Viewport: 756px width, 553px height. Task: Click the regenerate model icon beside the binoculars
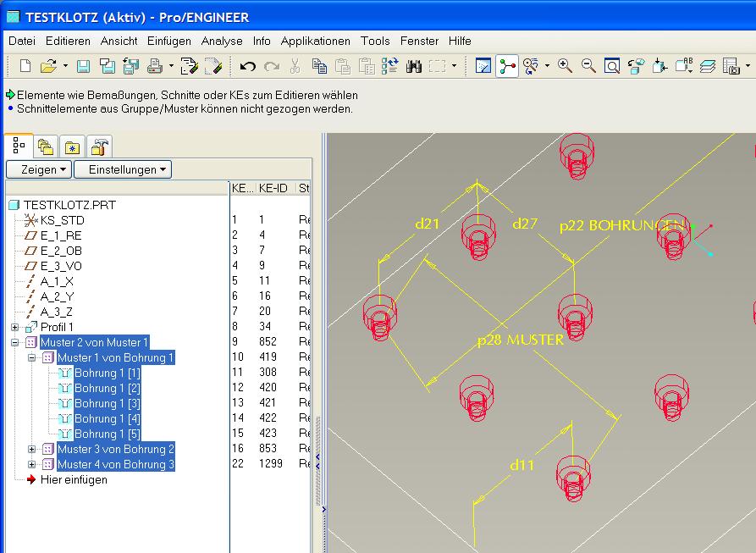(390, 65)
